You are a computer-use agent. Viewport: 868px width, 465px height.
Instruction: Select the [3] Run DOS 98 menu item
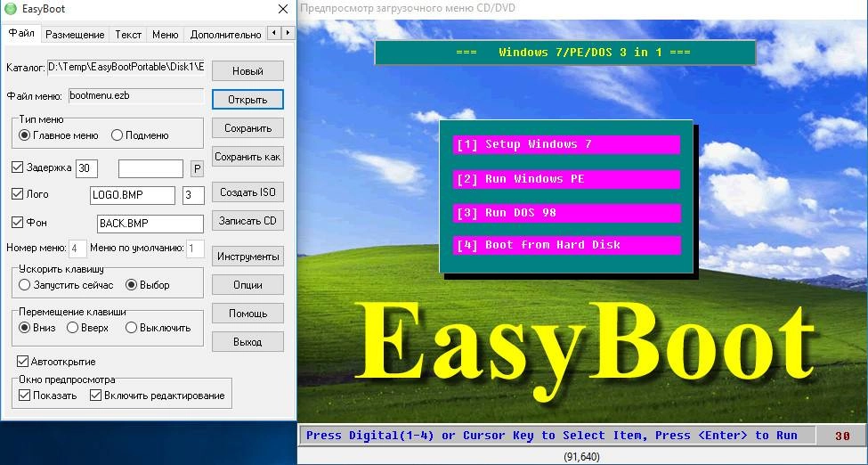pyautogui.click(x=566, y=213)
